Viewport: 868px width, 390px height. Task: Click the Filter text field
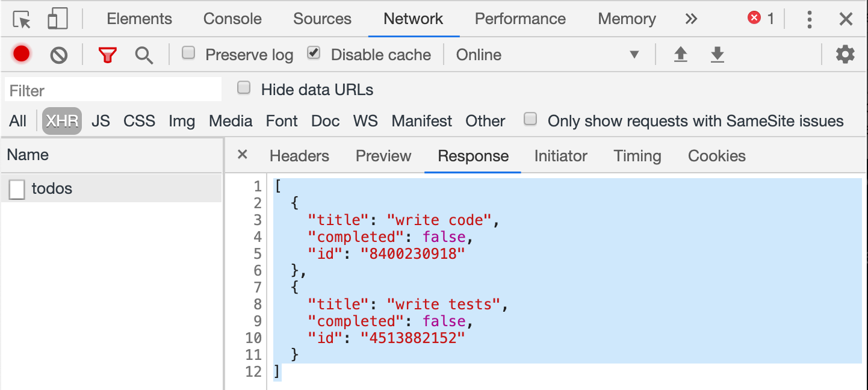113,90
